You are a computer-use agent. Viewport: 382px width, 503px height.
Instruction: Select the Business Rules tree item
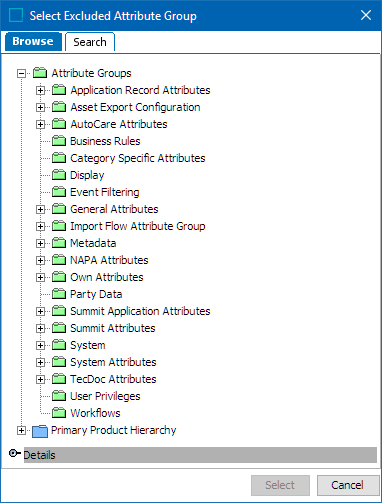point(105,141)
